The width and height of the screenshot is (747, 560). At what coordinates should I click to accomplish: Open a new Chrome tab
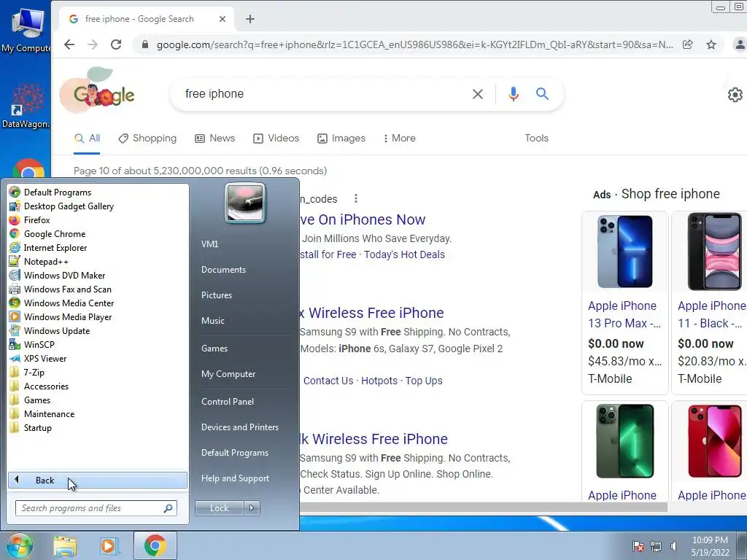[250, 19]
